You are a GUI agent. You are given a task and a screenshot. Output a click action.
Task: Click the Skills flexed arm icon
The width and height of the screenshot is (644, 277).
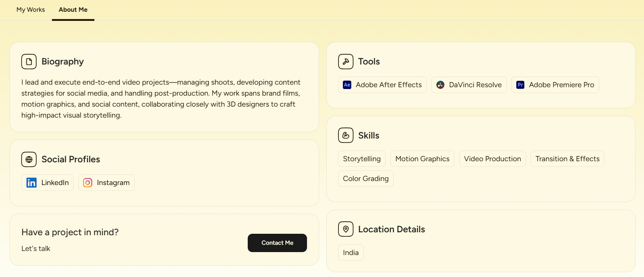click(x=346, y=135)
